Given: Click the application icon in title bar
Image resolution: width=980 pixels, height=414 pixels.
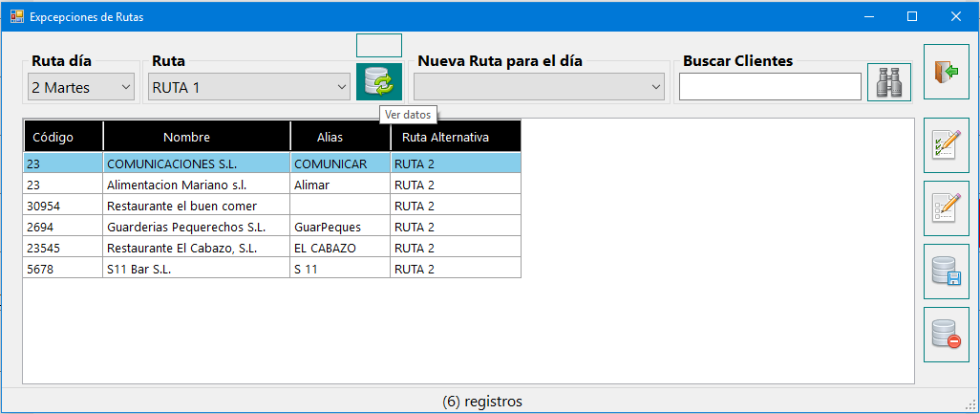Looking at the screenshot, I should [17, 16].
